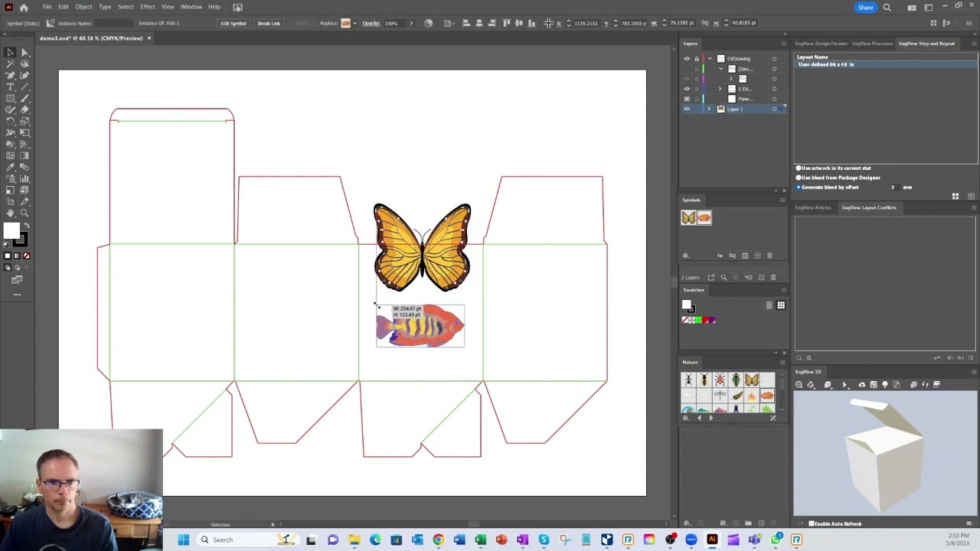This screenshot has width=980, height=551.
Task: Toggle visibility of EVDrawing layer
Action: pyautogui.click(x=687, y=59)
